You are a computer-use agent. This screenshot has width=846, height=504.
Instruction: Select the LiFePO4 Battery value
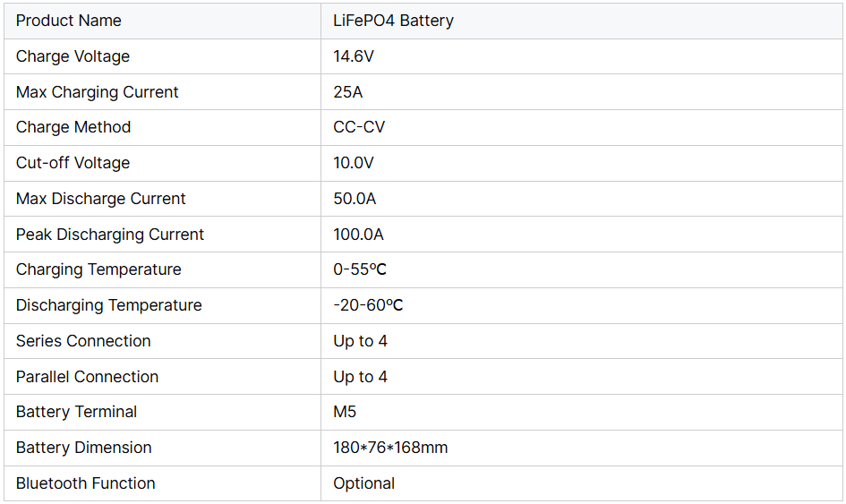(393, 21)
